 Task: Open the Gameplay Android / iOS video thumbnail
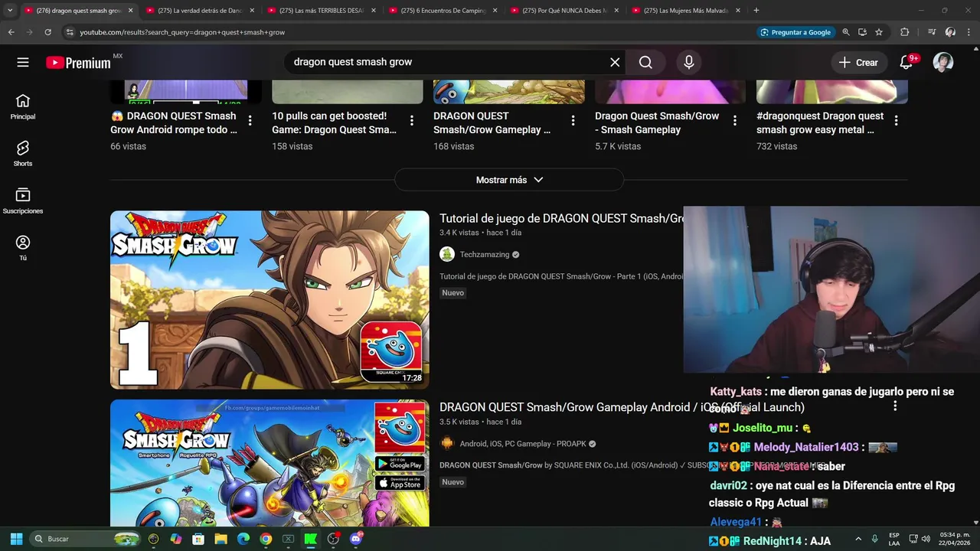coord(269,463)
